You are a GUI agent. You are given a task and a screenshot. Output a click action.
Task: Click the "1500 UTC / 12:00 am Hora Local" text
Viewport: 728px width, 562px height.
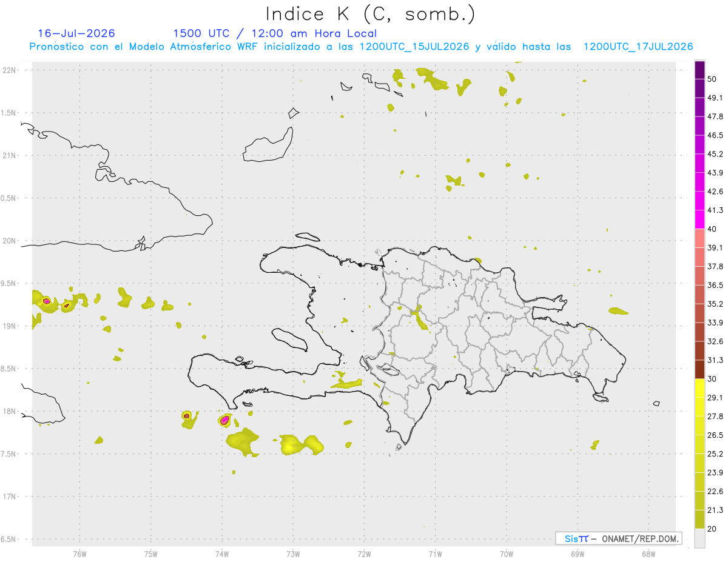pos(275,33)
